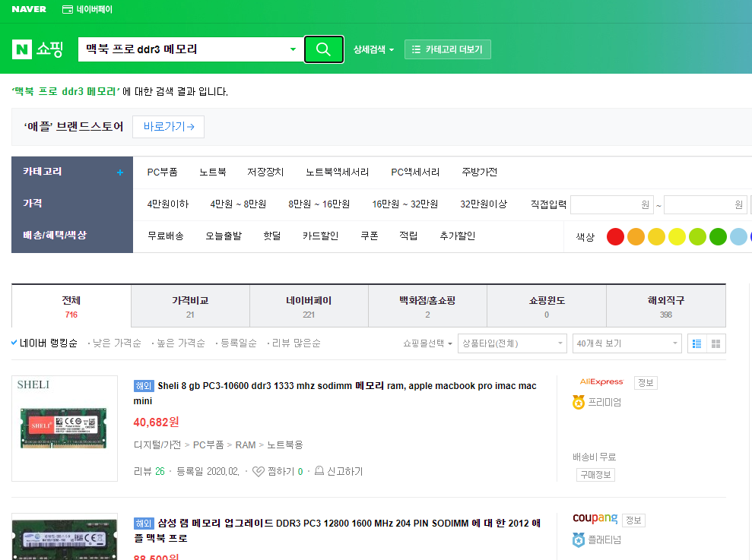The image size is (752, 560).
Task: Open the Samsung RAM product thumbnail
Action: pos(65,537)
